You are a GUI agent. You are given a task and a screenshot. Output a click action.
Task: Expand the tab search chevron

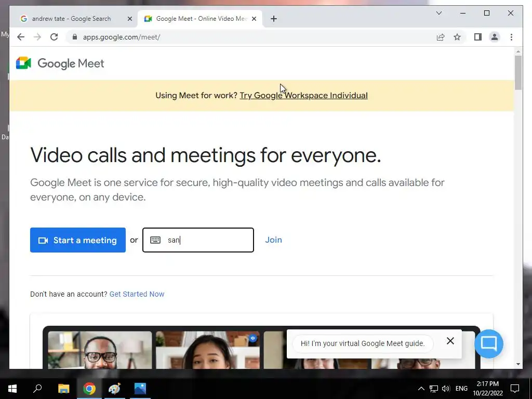click(x=438, y=13)
